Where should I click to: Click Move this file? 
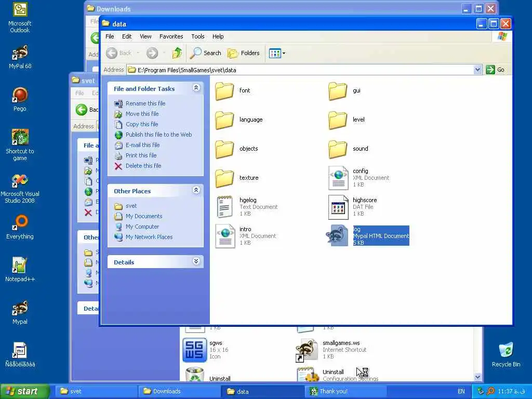point(142,114)
